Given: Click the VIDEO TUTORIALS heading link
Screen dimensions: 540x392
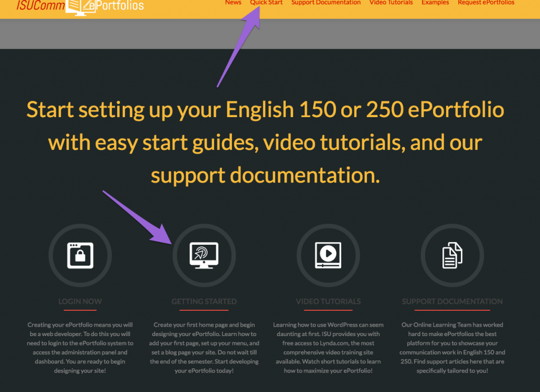Looking at the screenshot, I should [328, 301].
